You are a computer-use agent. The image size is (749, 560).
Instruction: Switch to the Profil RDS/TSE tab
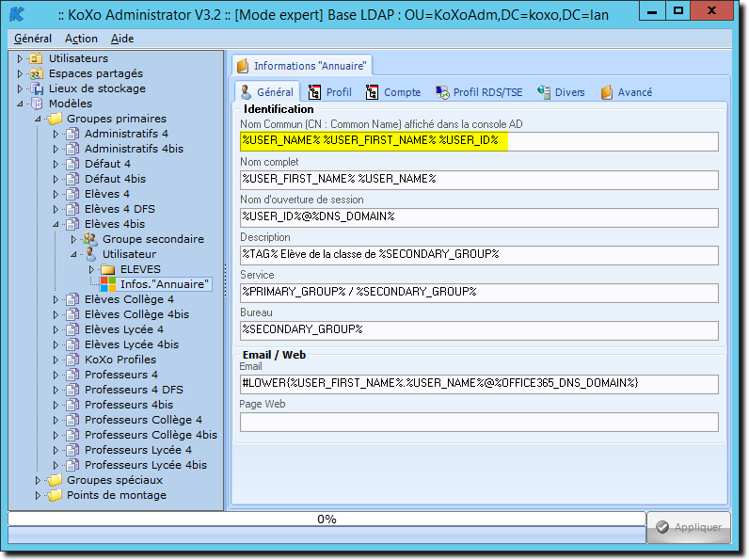479,92
